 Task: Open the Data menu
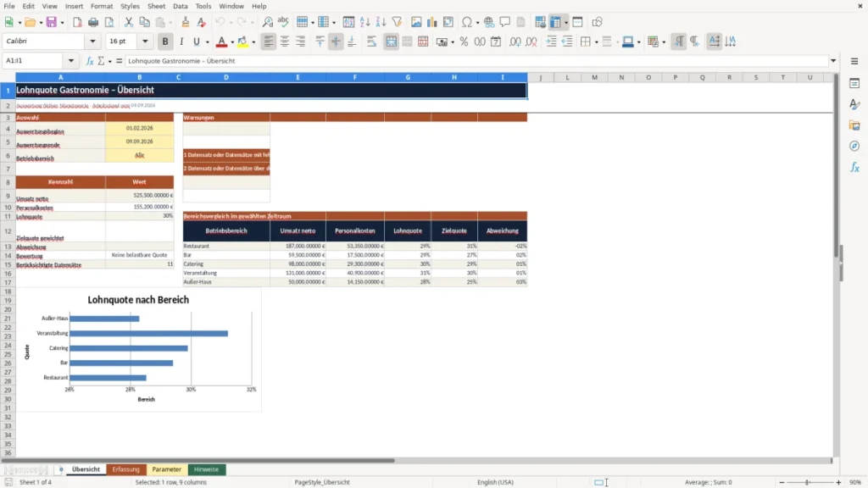coord(180,6)
